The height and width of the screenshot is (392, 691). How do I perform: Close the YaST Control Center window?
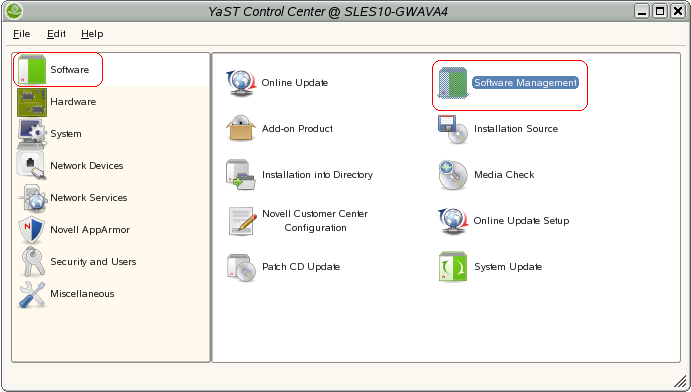pos(678,11)
